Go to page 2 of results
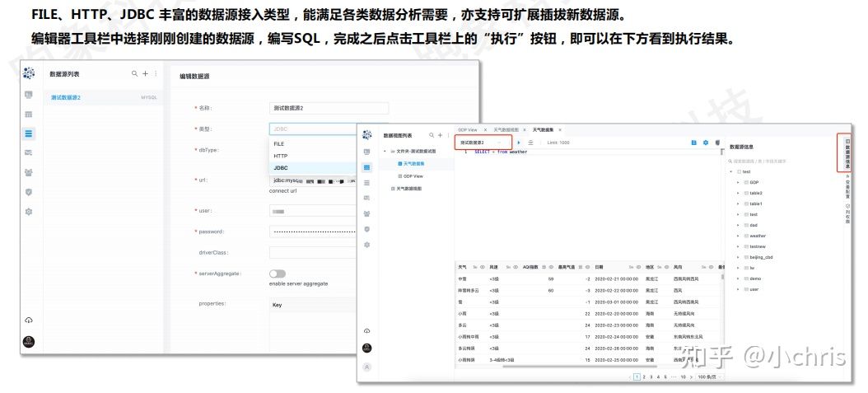This screenshot has height=393, width=868. point(644,377)
